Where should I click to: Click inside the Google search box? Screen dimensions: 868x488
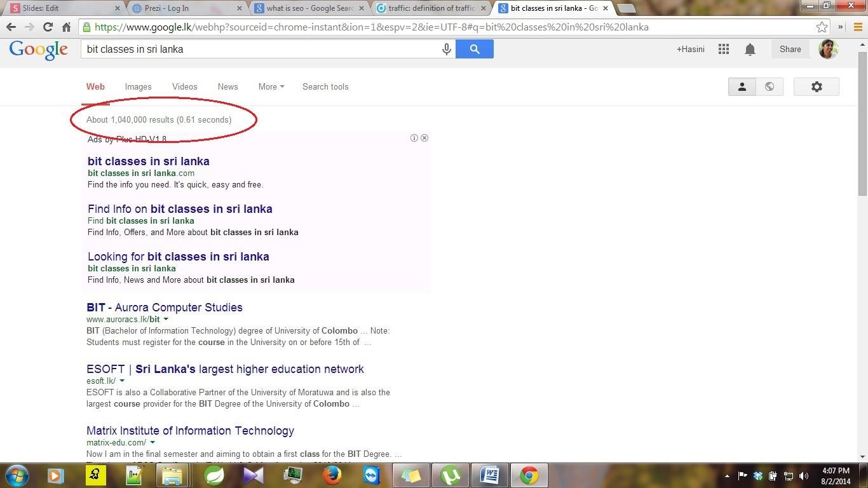pyautogui.click(x=261, y=49)
